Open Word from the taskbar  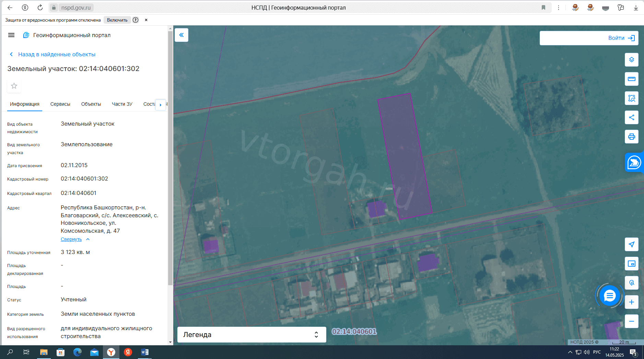pos(145,352)
